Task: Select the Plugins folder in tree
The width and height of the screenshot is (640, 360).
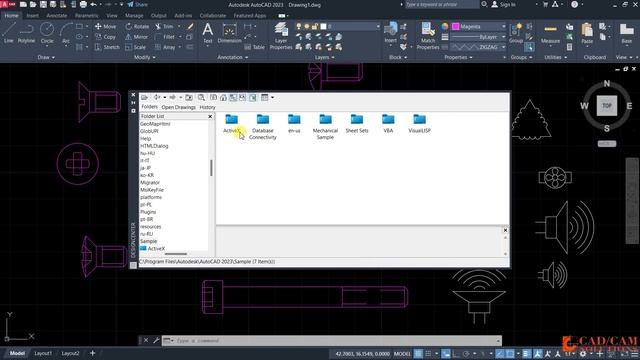Action: pos(148,212)
